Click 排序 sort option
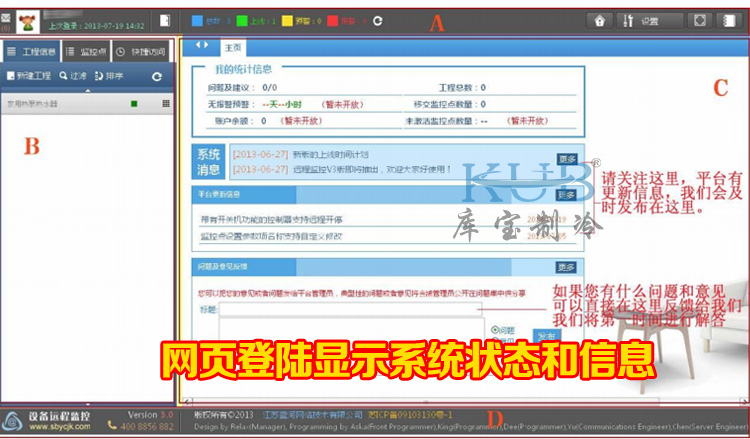 [x=109, y=76]
